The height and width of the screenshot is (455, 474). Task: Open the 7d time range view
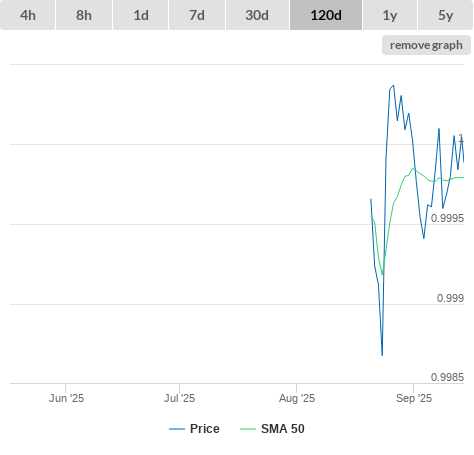[x=197, y=15]
